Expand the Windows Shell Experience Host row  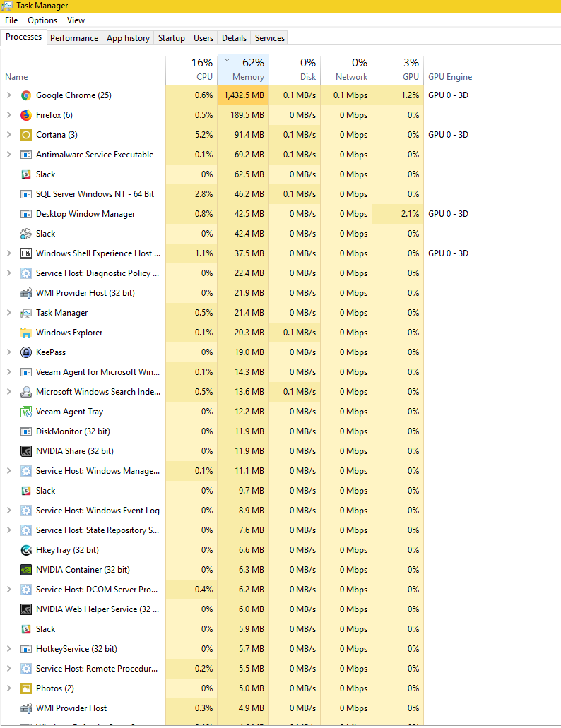pyautogui.click(x=8, y=253)
